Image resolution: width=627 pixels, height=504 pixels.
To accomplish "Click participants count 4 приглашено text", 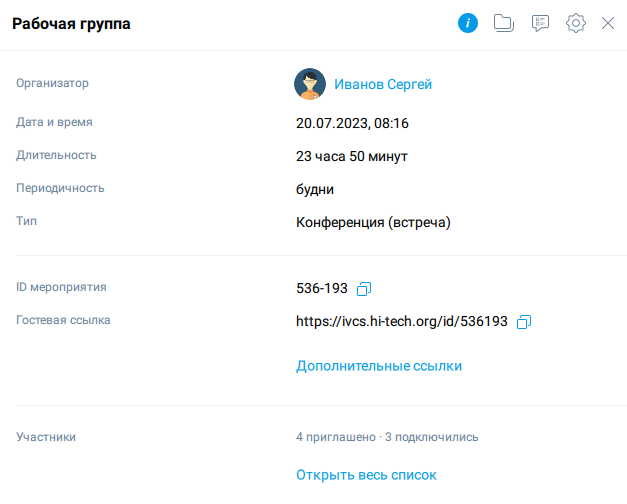I will 335,437.
